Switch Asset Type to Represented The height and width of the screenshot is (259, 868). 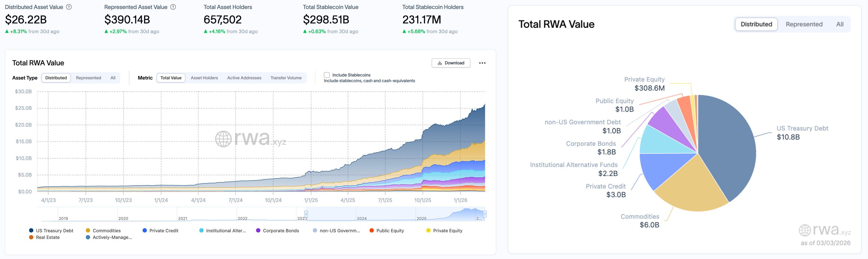[x=88, y=78]
